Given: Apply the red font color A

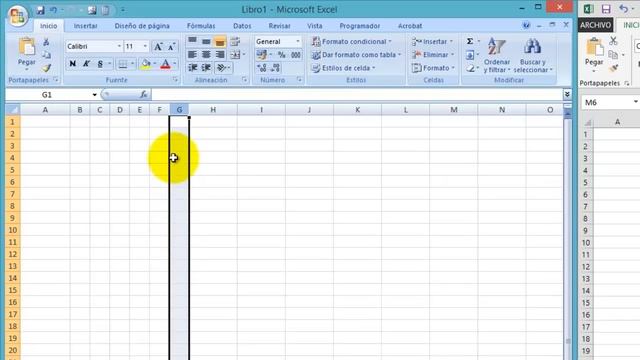Looking at the screenshot, I should [x=165, y=64].
